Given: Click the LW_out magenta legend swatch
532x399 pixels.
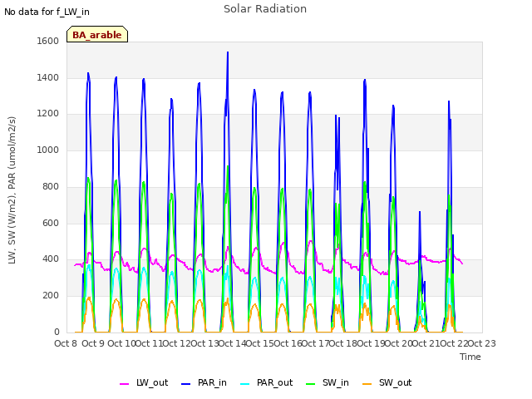Looking at the screenshot, I should [x=124, y=384].
